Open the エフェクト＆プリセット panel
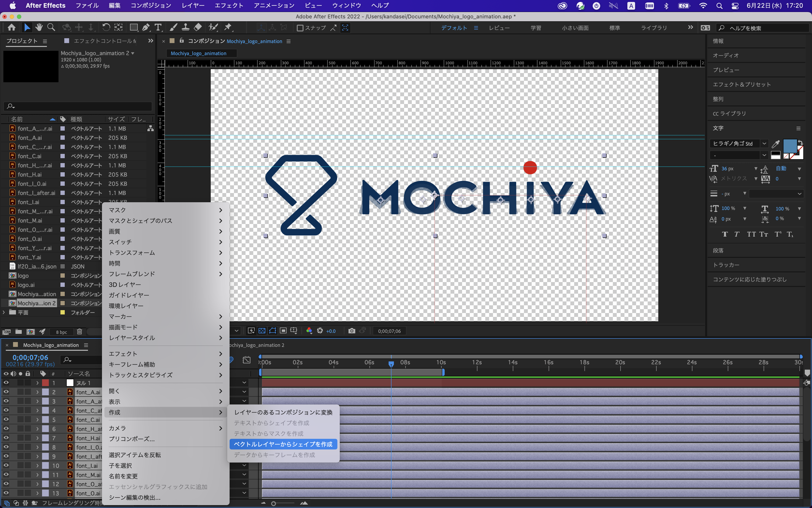This screenshot has height=508, width=812. pyautogui.click(x=741, y=84)
